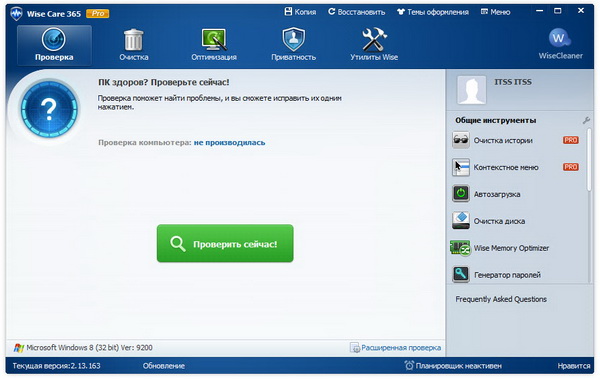Open the Очистка диска tool label
600x380 pixels.
coord(499,221)
